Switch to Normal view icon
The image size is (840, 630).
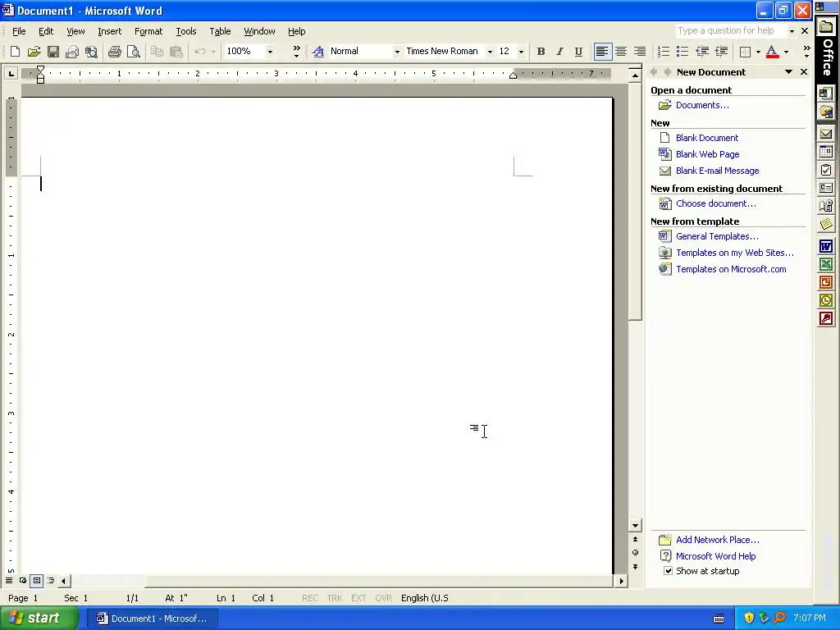(x=9, y=580)
